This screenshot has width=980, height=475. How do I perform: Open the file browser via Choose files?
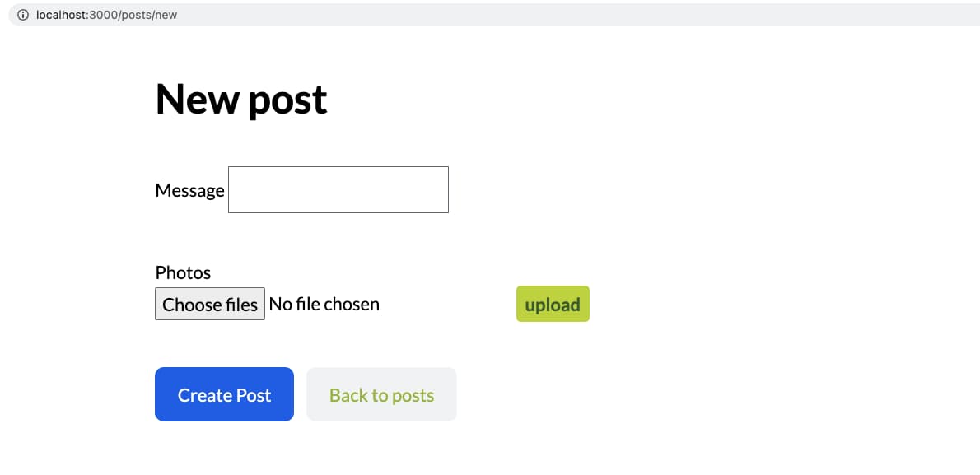click(x=209, y=304)
